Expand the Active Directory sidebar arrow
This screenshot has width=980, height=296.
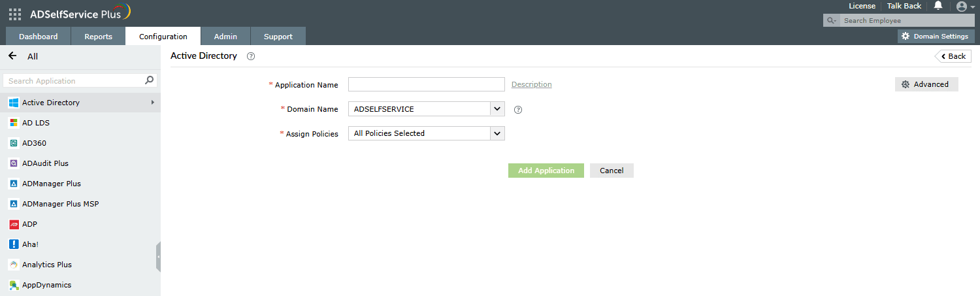click(x=152, y=103)
